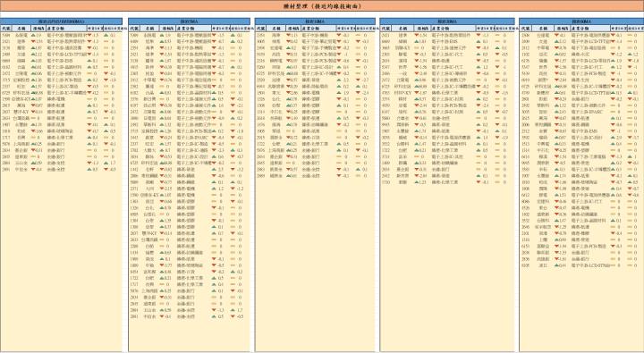Select 中興電 name cell in rightmost table
644x353 pixels.
click(x=543, y=144)
